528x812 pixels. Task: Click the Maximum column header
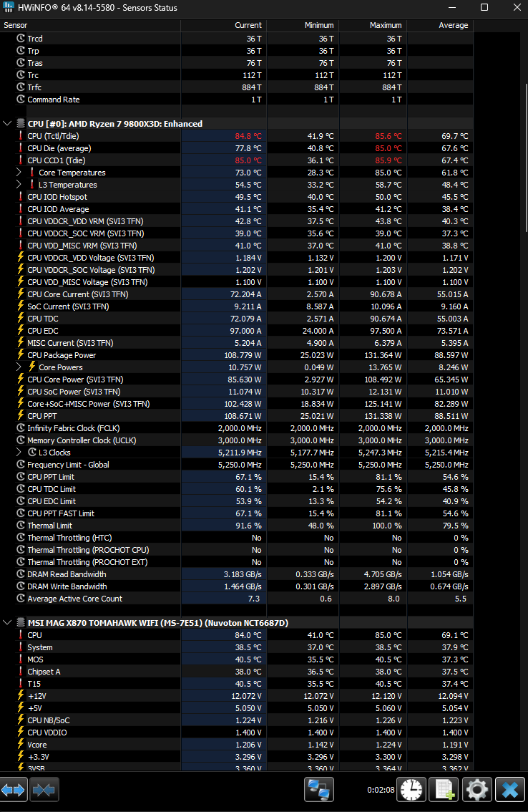coord(373,25)
